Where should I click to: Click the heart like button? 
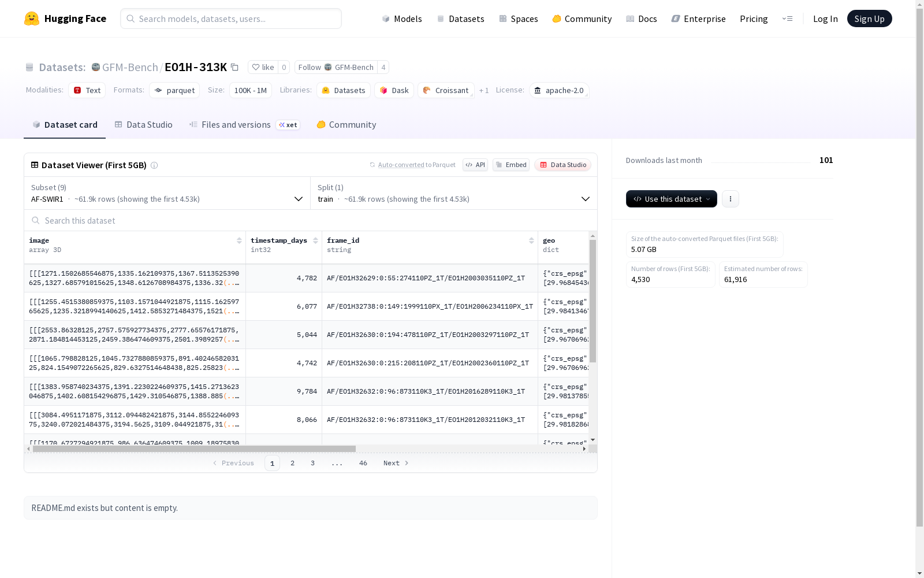click(x=263, y=67)
